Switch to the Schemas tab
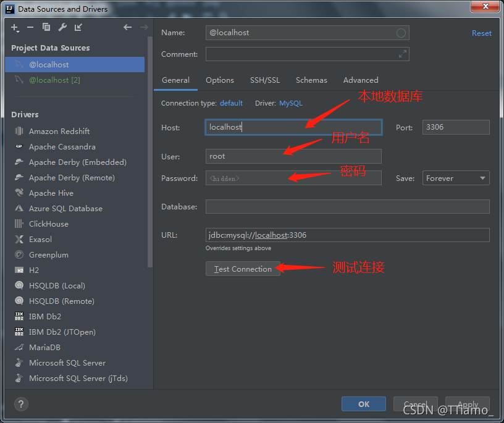Screen dimensions: 504x423 pyautogui.click(x=311, y=80)
